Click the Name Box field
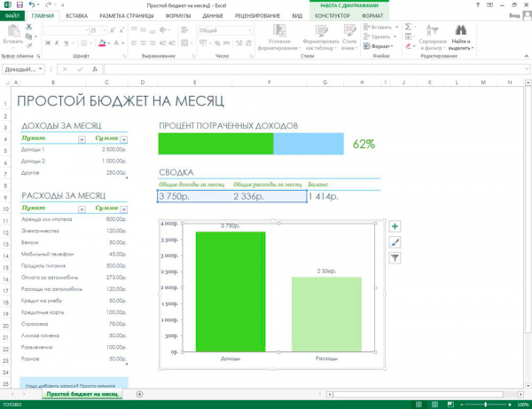This screenshot has height=409, width=532. tap(23, 69)
